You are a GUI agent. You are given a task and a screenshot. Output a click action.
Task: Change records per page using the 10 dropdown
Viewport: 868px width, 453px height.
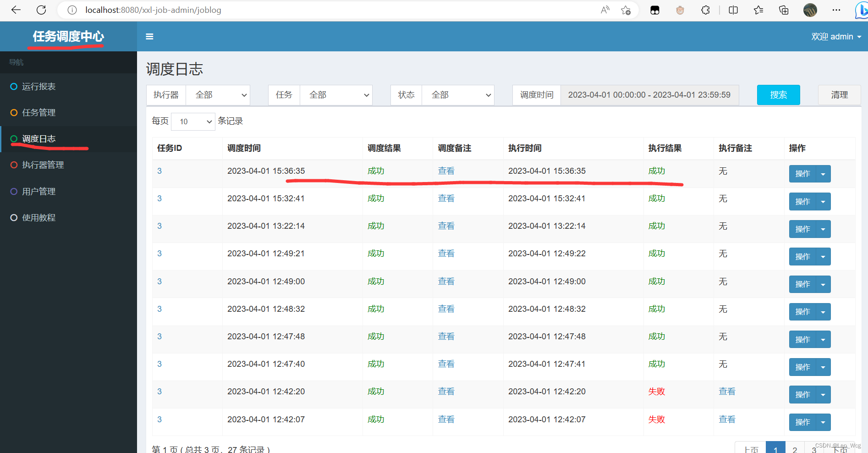point(193,121)
